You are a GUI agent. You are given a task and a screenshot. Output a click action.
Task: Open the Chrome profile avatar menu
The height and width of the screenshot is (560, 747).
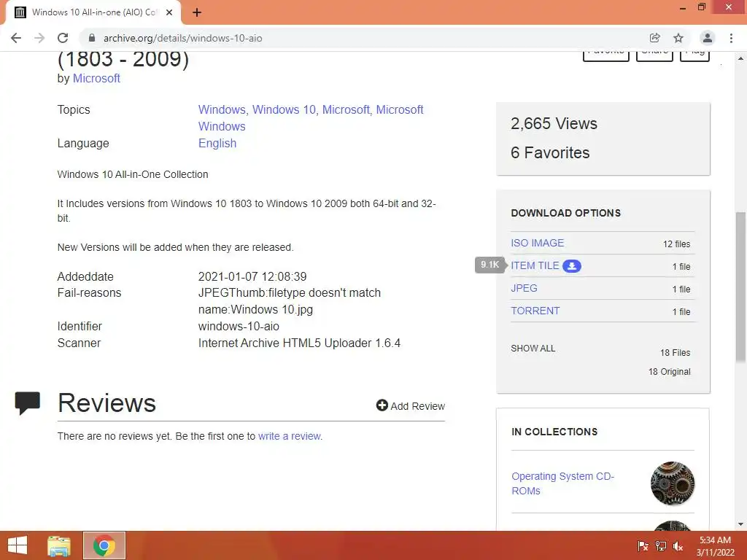coord(708,38)
